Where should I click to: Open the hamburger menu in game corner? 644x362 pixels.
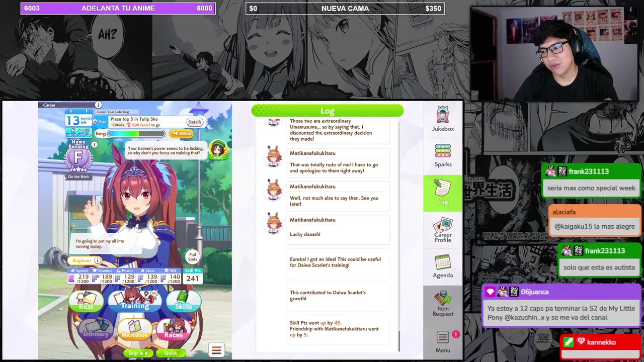tap(216, 350)
